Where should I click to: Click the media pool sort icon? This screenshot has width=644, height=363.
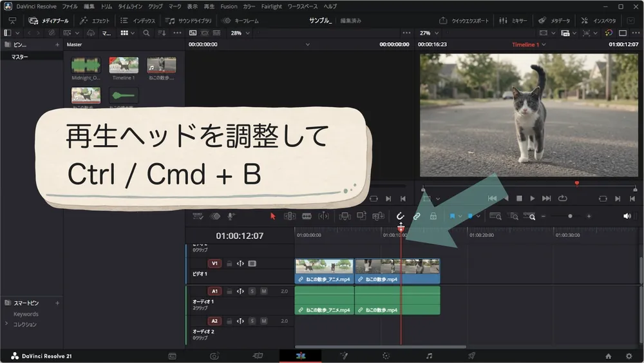pyautogui.click(x=162, y=33)
